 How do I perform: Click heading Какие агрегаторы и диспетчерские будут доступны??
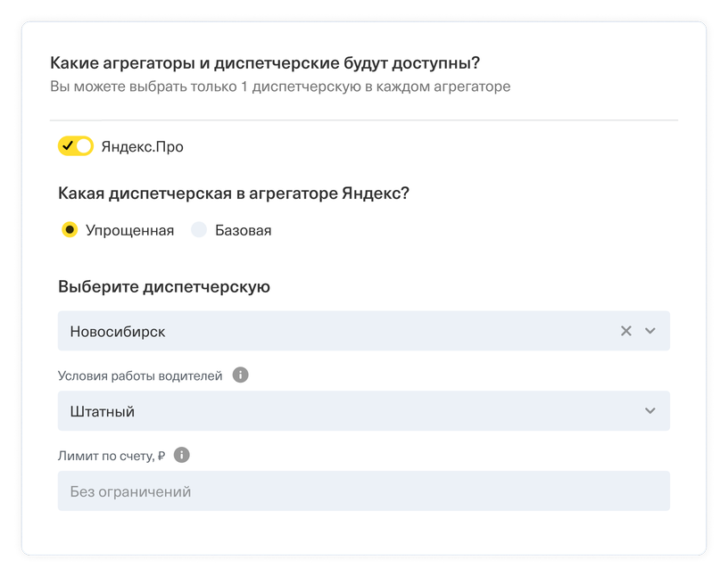(x=265, y=62)
